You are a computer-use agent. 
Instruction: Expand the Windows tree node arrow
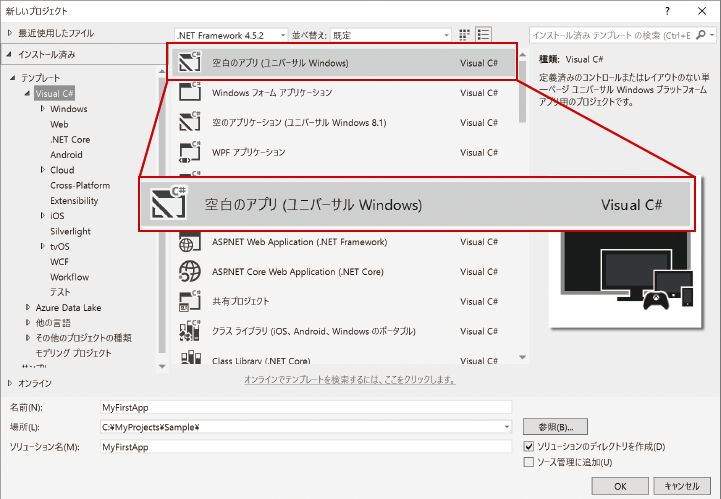42,109
